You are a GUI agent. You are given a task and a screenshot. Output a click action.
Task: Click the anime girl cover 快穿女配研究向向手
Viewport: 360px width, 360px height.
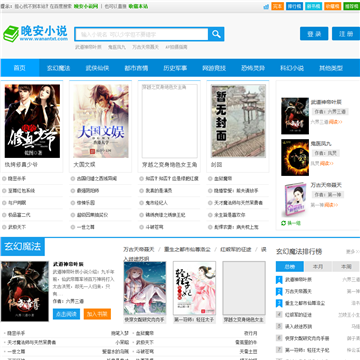[x=145, y=288]
